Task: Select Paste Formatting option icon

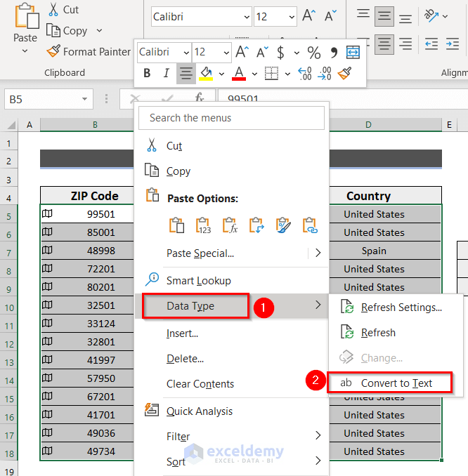Action: click(x=283, y=225)
